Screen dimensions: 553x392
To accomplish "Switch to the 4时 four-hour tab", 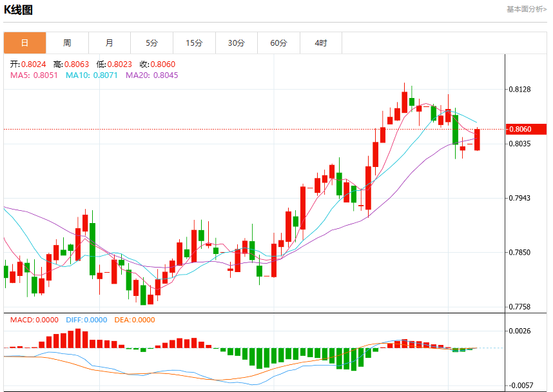I will 321,43.
